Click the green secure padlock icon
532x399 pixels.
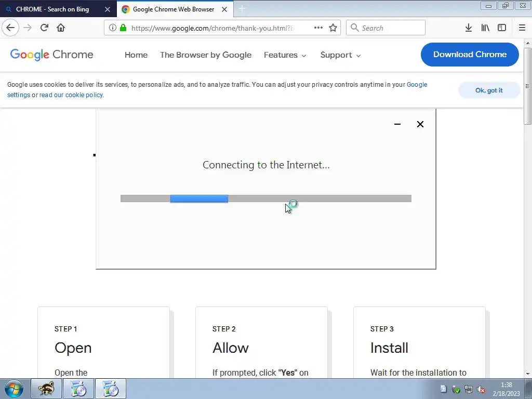click(x=123, y=28)
